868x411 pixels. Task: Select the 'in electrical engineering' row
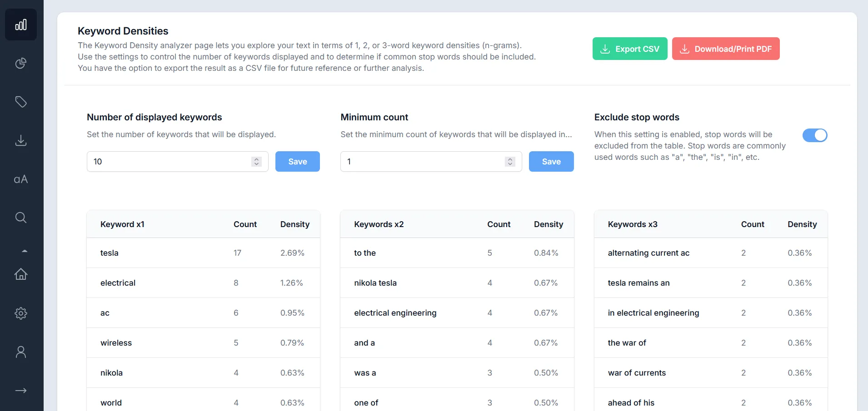(x=711, y=313)
